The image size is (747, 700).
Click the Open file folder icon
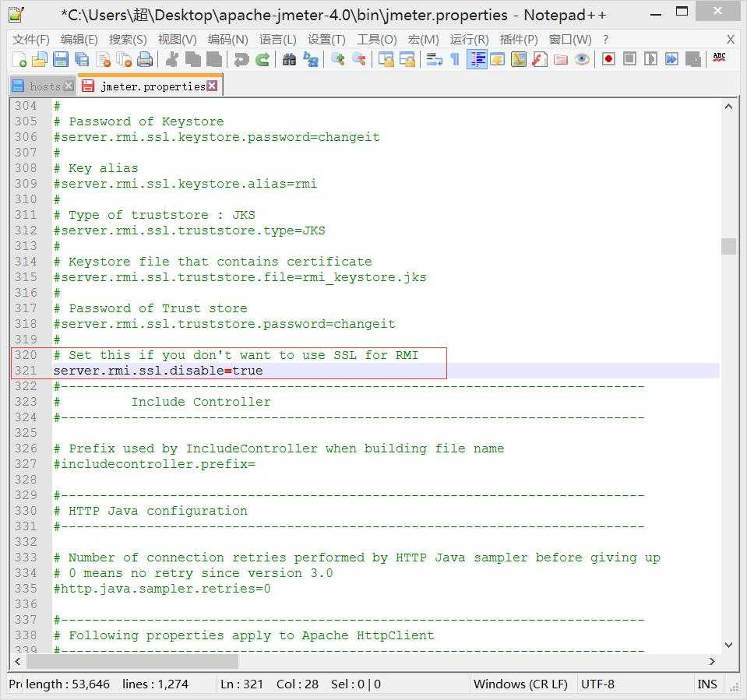[x=40, y=59]
